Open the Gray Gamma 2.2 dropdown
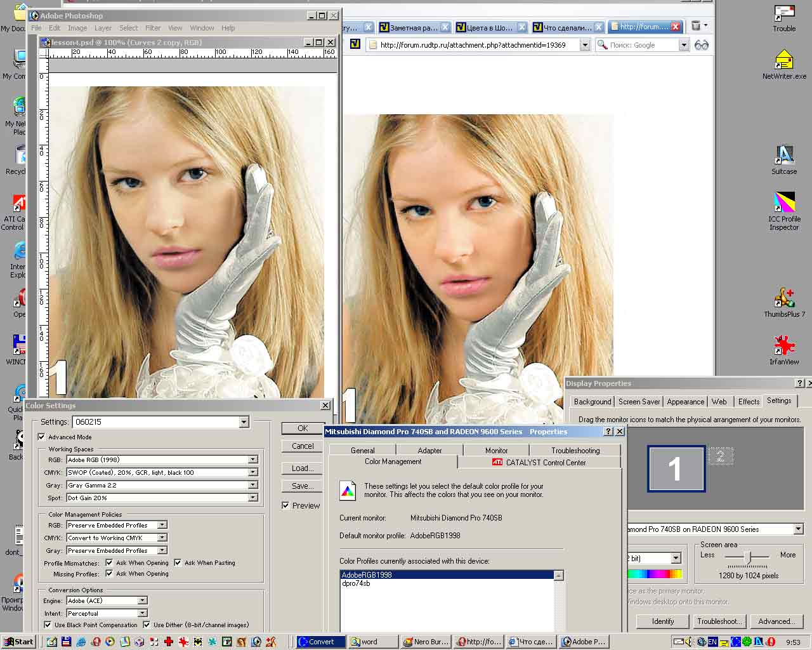 pos(252,485)
